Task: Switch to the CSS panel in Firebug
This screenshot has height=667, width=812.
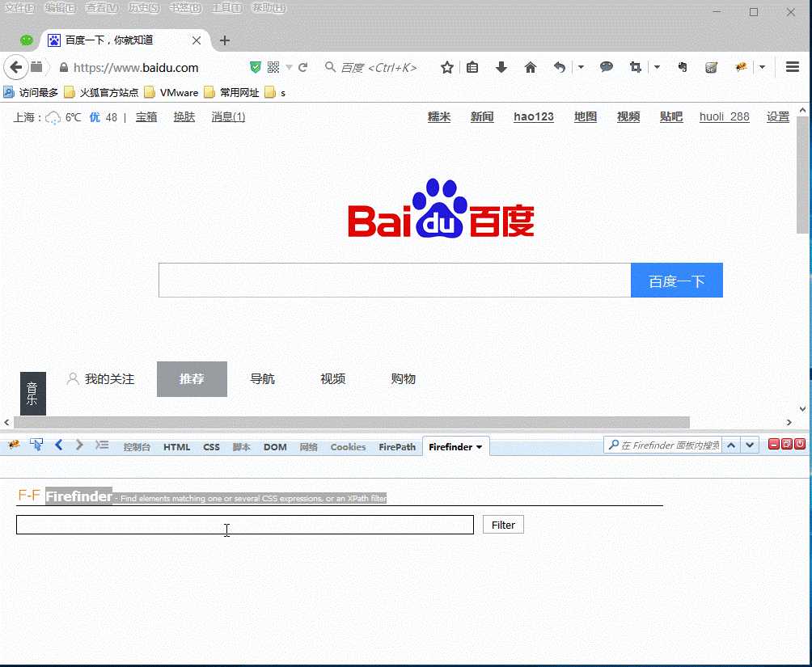Action: pyautogui.click(x=211, y=447)
